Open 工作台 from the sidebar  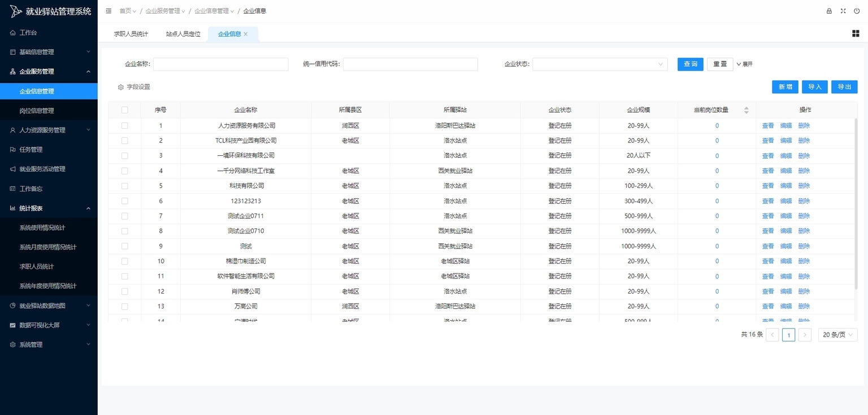coord(28,33)
